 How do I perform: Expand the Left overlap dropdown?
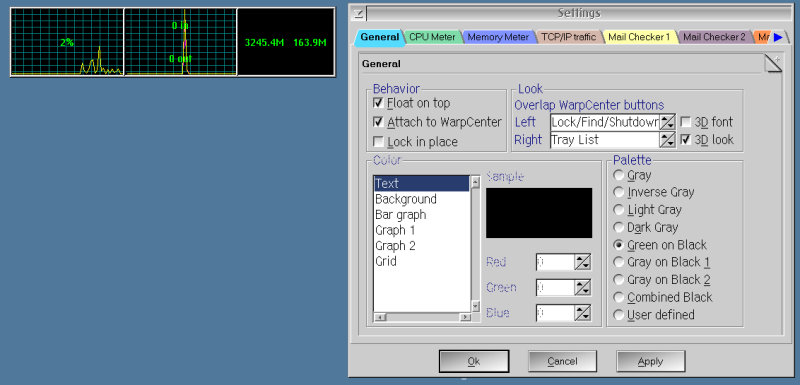tap(668, 122)
